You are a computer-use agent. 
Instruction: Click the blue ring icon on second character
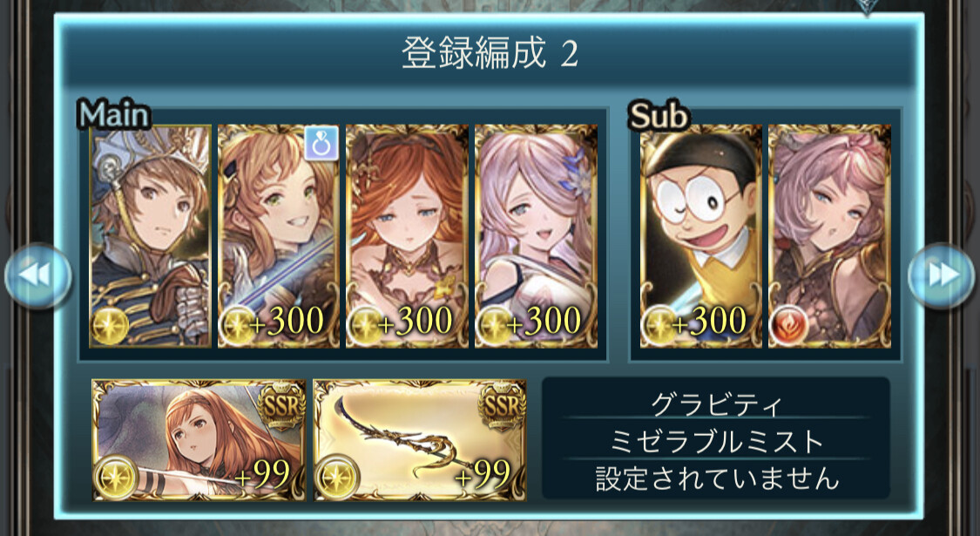pos(321,143)
